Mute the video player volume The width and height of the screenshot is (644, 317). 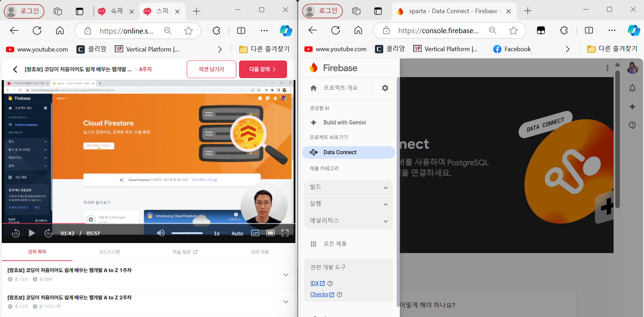pos(160,233)
